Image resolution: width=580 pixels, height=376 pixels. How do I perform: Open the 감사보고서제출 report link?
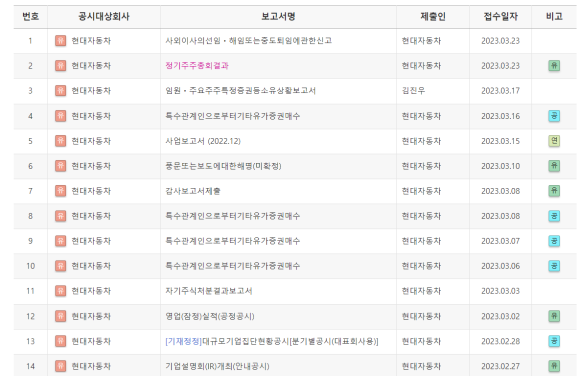pos(193,191)
